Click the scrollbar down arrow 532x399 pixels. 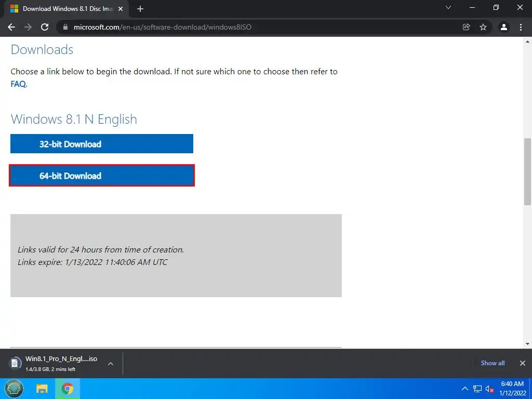(528, 344)
